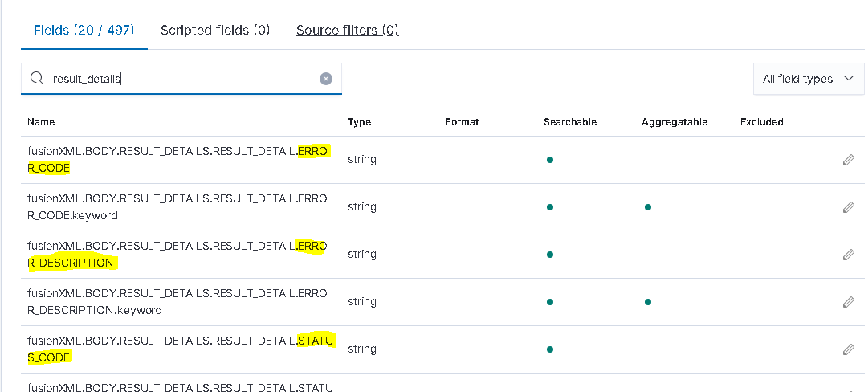This screenshot has width=868, height=392.
Task: Click the ERROR_CODE.keyword aggregatable dot
Action: pos(647,207)
